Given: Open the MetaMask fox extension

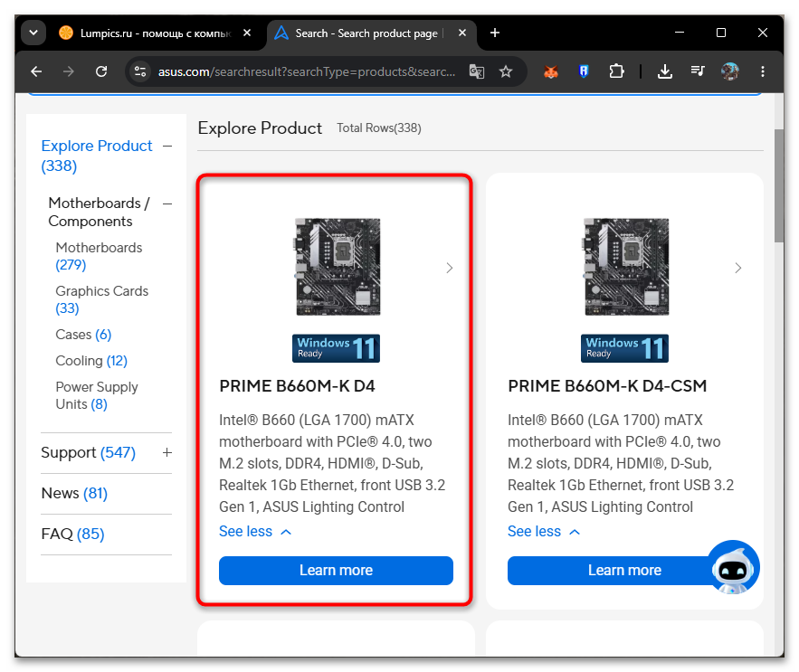Looking at the screenshot, I should (x=551, y=71).
